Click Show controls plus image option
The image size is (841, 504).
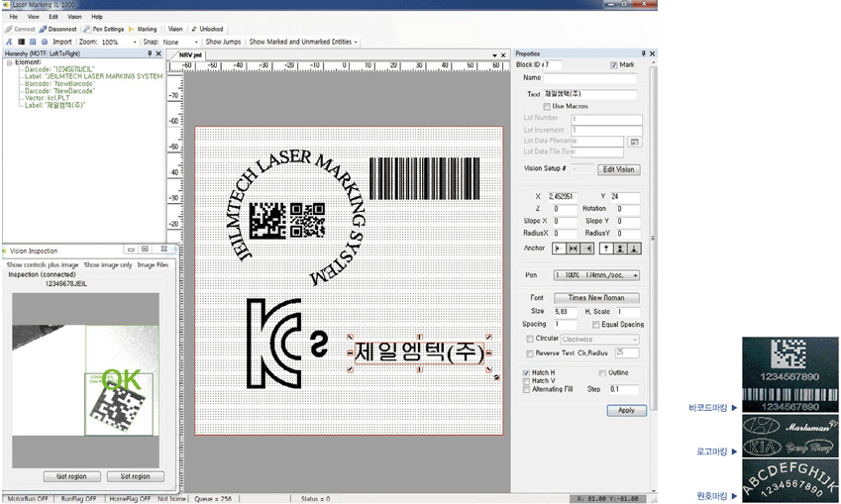pos(43,265)
